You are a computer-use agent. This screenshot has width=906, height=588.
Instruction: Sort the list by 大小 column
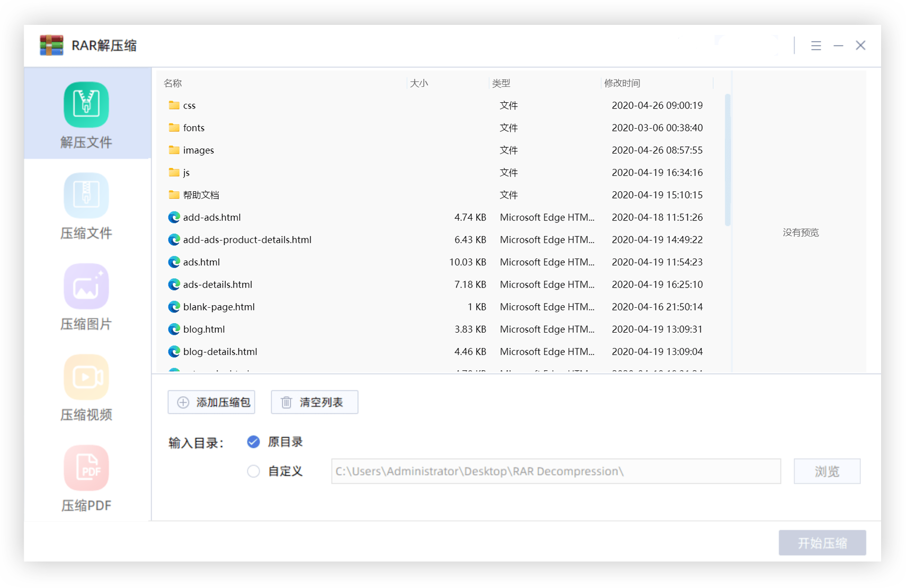419,83
